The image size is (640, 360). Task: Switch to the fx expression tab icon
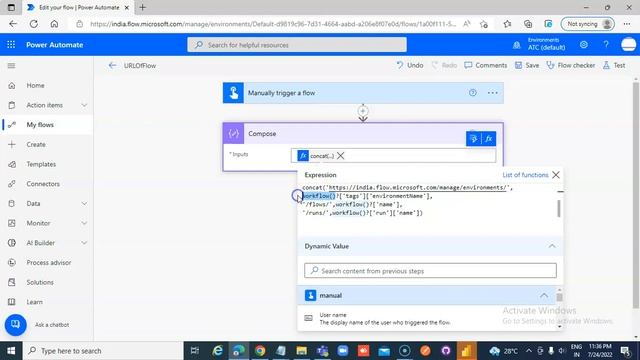pyautogui.click(x=489, y=139)
